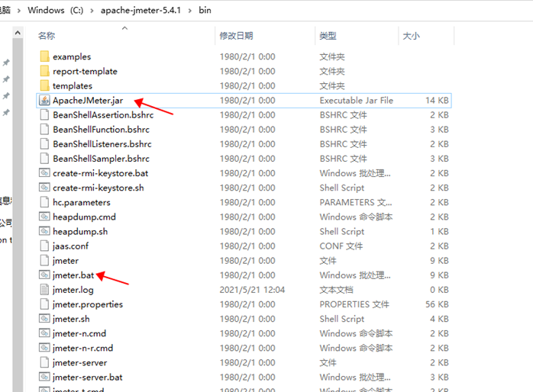Screen dimensions: 533x392
Task: Select BeanShellSampler.bshrc file icon
Action: [44, 159]
